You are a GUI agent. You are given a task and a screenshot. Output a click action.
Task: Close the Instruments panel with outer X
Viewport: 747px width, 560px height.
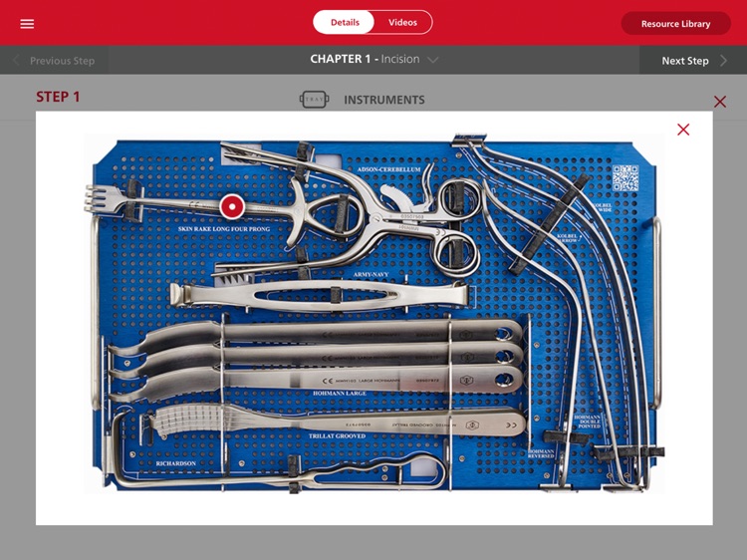720,102
